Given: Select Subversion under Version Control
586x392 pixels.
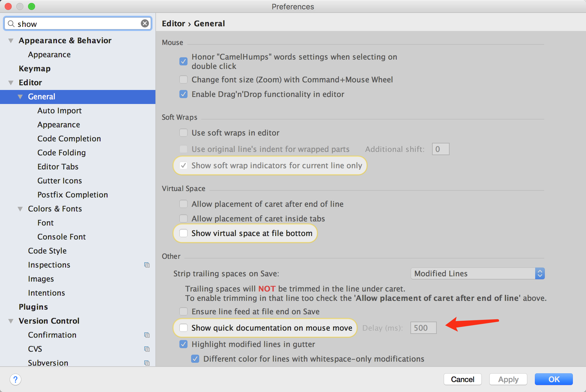Looking at the screenshot, I should (x=48, y=363).
